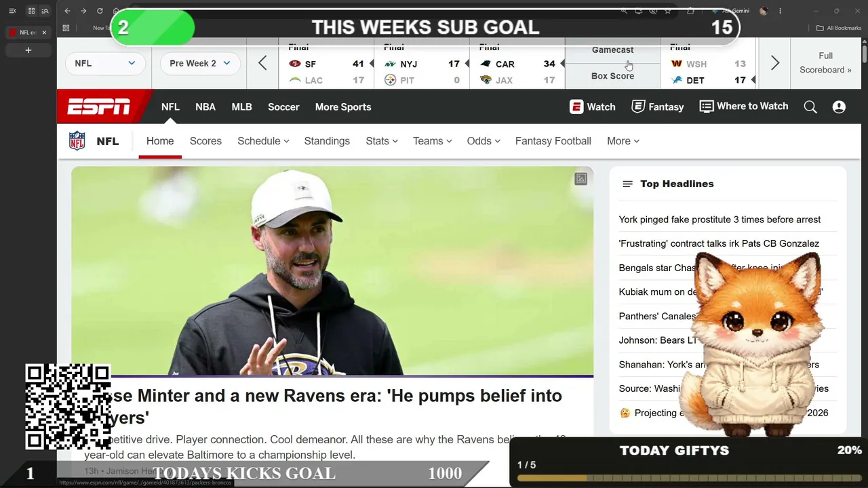The height and width of the screenshot is (488, 868).
Task: Open the ESPN user profile icon
Action: 839,106
